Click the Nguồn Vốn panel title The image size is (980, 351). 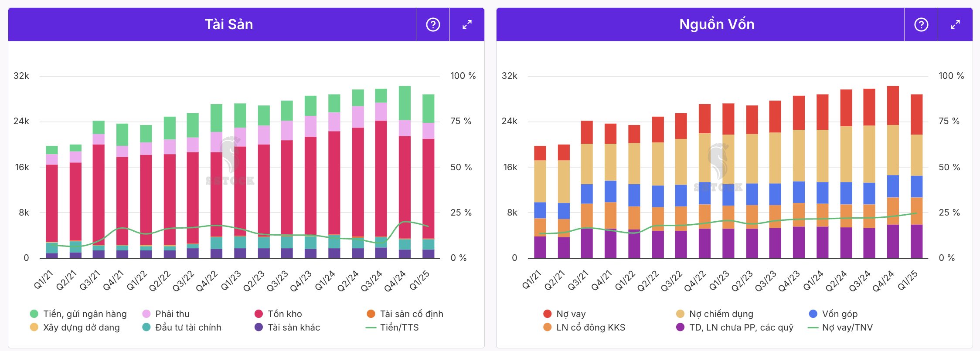click(x=717, y=24)
